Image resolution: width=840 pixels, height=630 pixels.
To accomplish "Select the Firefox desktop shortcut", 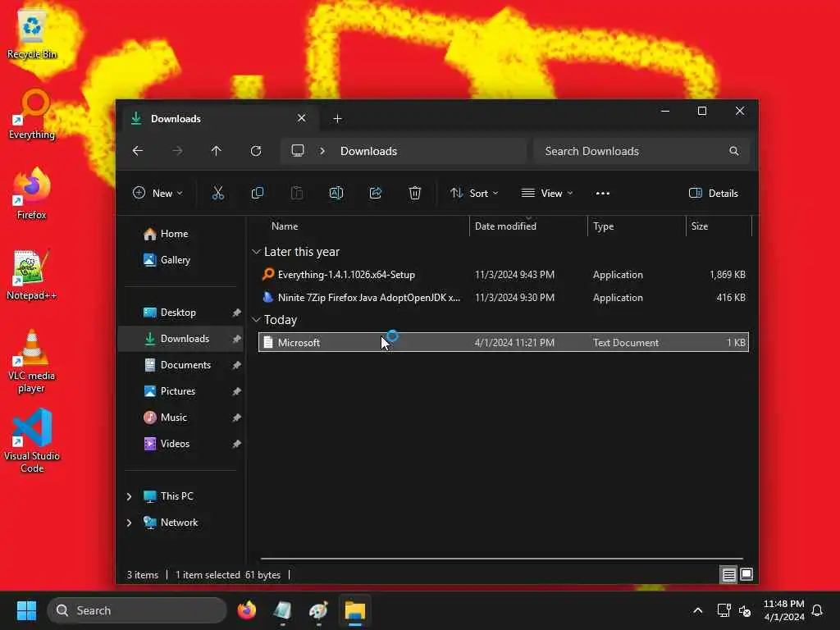I will [x=32, y=194].
